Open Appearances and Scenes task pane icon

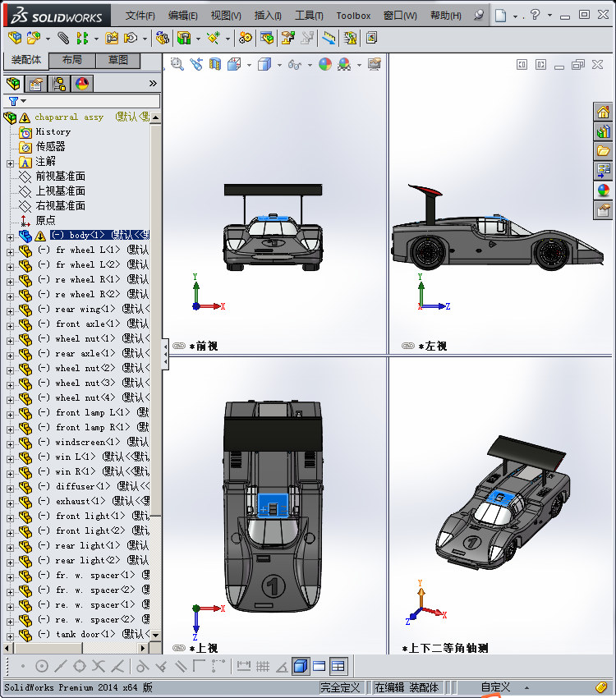click(x=604, y=191)
